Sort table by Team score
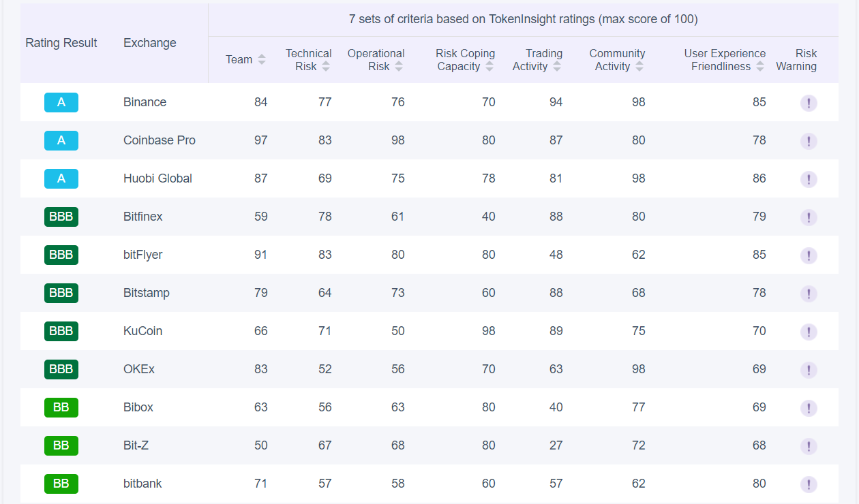859x504 pixels. [x=262, y=60]
